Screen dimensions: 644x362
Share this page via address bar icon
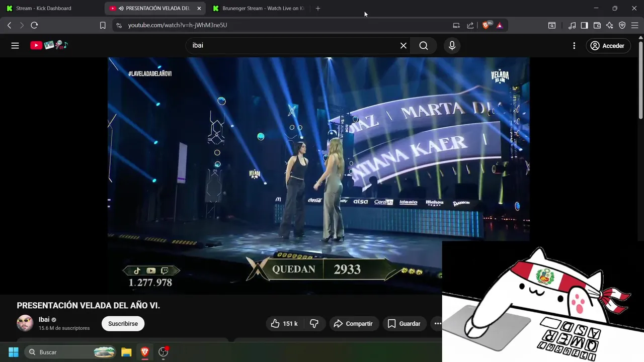(x=470, y=25)
